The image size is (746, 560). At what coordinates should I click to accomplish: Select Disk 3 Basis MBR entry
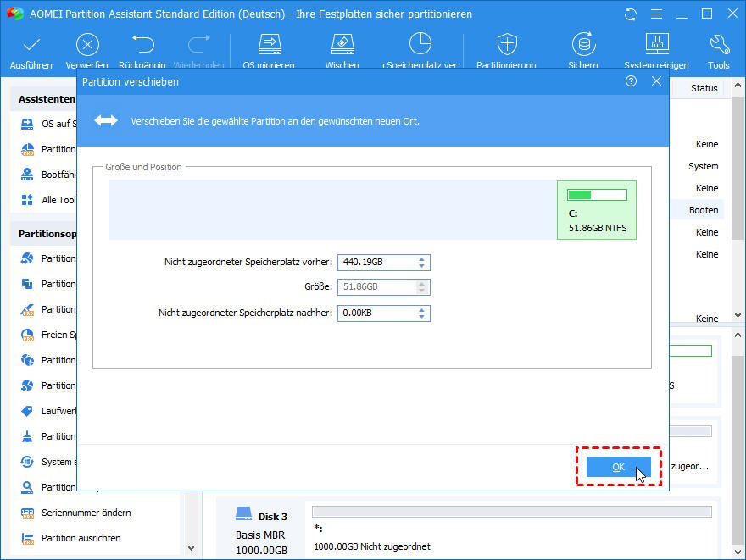pos(262,531)
